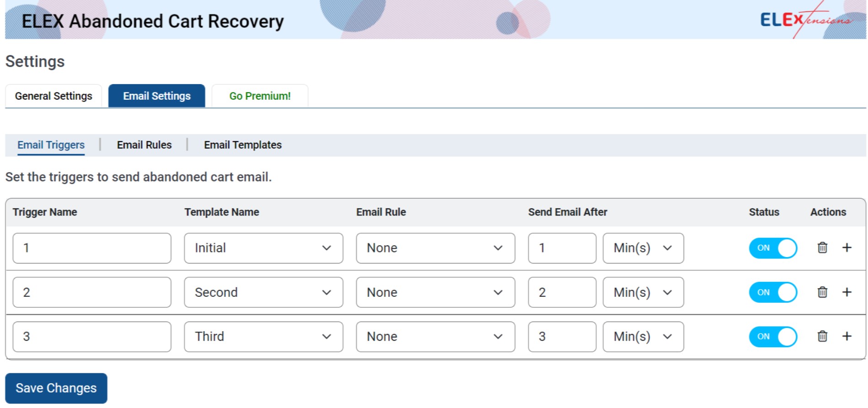
Task: Click the Send Email After column header
Action: tap(568, 212)
